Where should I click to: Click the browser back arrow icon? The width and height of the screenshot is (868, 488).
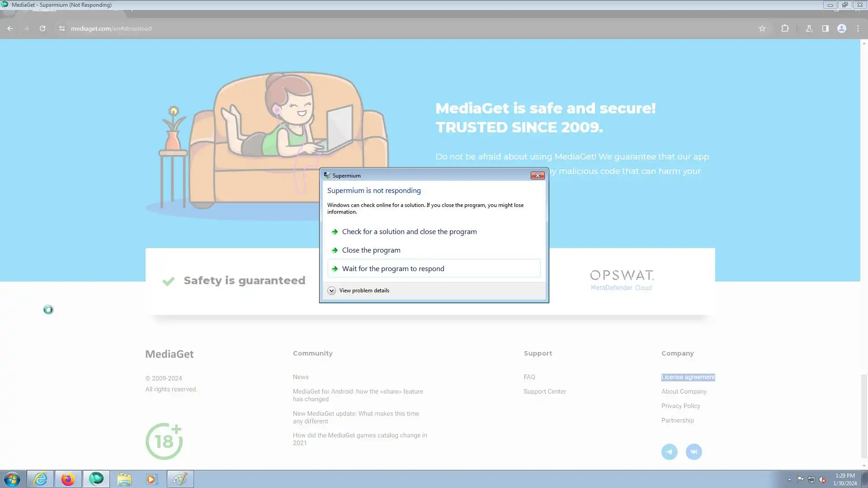click(10, 28)
